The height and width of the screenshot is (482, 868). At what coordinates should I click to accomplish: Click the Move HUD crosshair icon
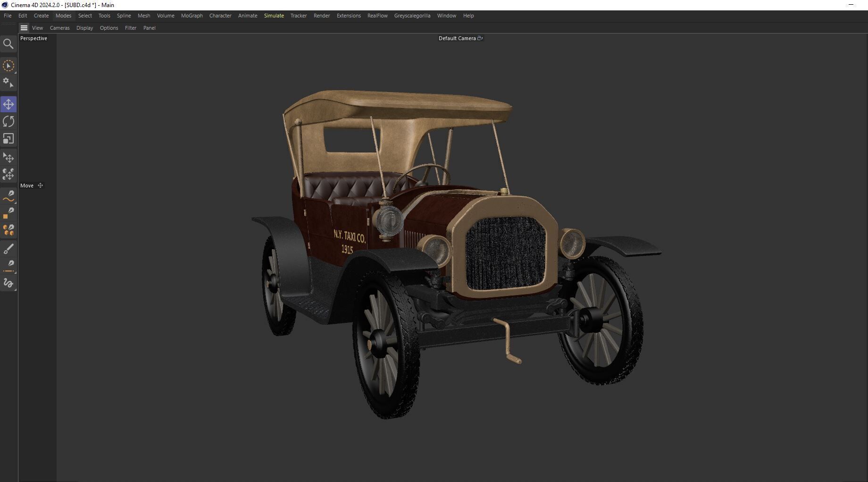tap(40, 186)
